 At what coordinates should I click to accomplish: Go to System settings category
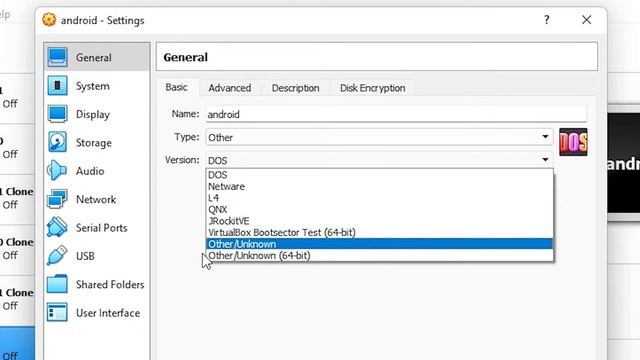point(97,86)
